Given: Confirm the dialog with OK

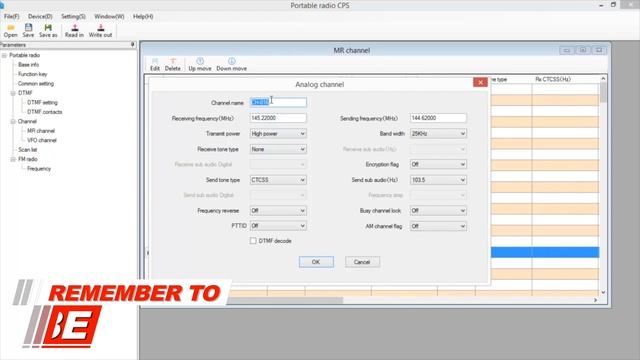Looking at the screenshot, I should point(316,262).
